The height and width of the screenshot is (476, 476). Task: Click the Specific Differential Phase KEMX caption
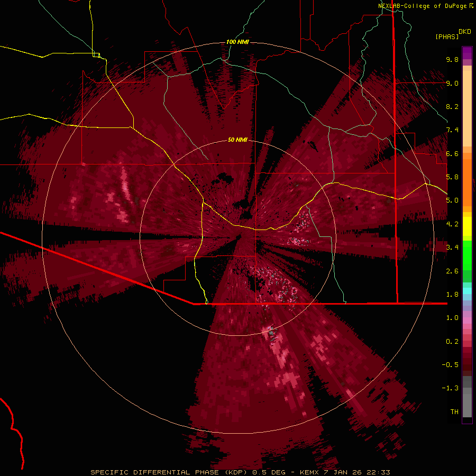pos(240,472)
